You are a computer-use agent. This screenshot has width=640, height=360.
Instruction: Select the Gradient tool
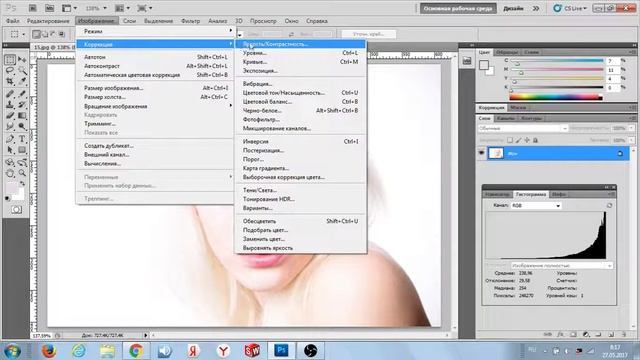click(22, 116)
